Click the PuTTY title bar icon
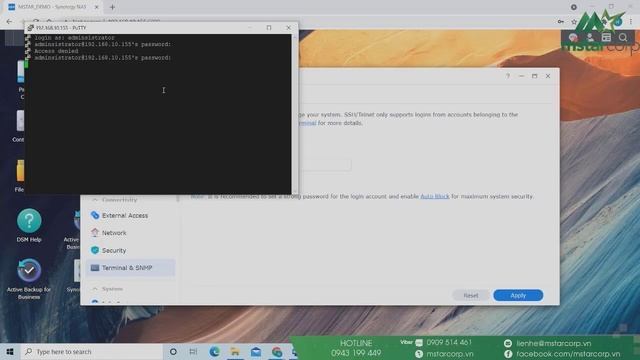640x360 pixels. 31,28
